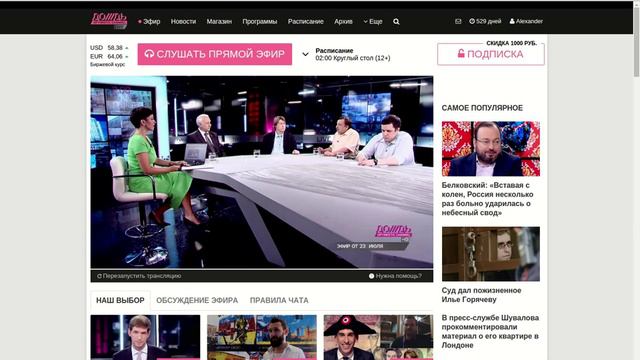Open the Илья Горячев article thumbnail

pyautogui.click(x=491, y=254)
